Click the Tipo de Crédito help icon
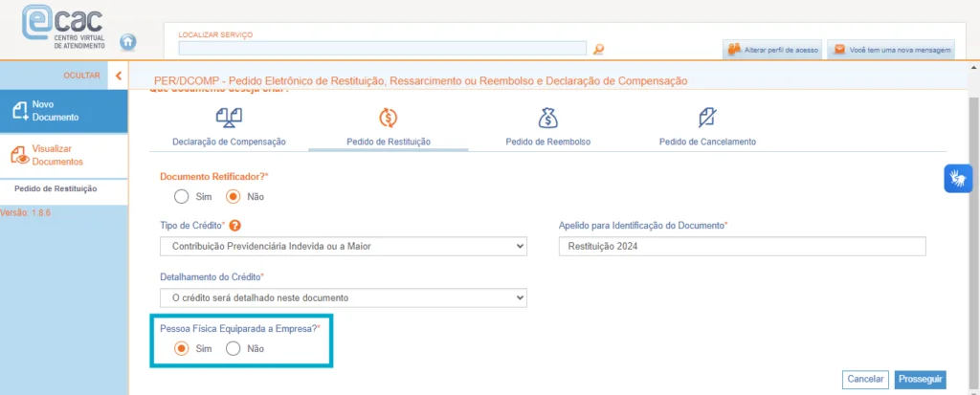980x395 pixels. click(x=234, y=226)
